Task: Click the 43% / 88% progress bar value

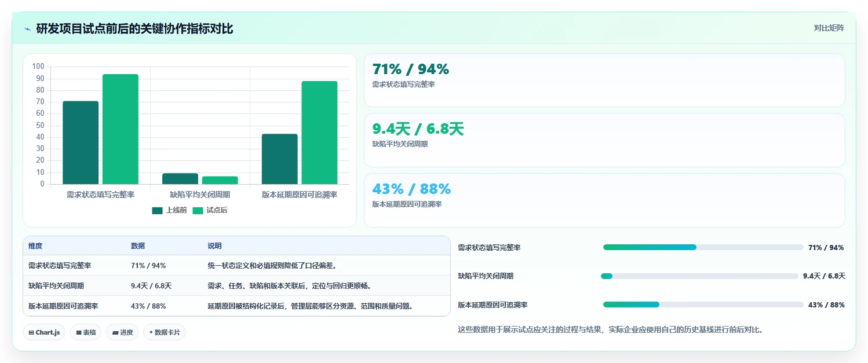Action: (826, 305)
